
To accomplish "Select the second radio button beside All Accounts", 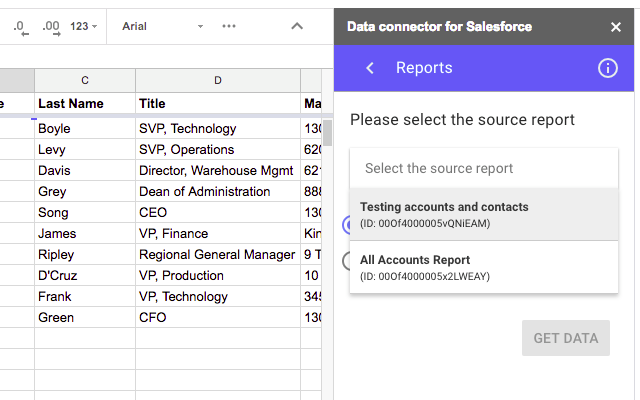I will (x=347, y=261).
